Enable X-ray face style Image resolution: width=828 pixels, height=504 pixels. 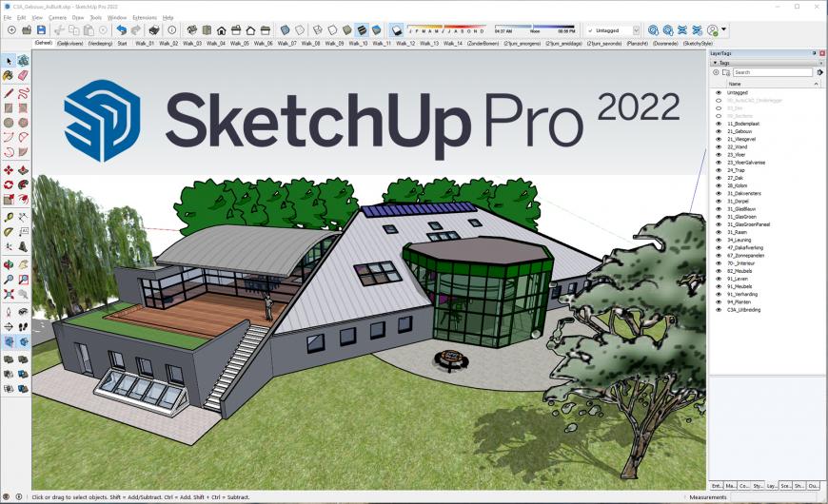(x=286, y=30)
